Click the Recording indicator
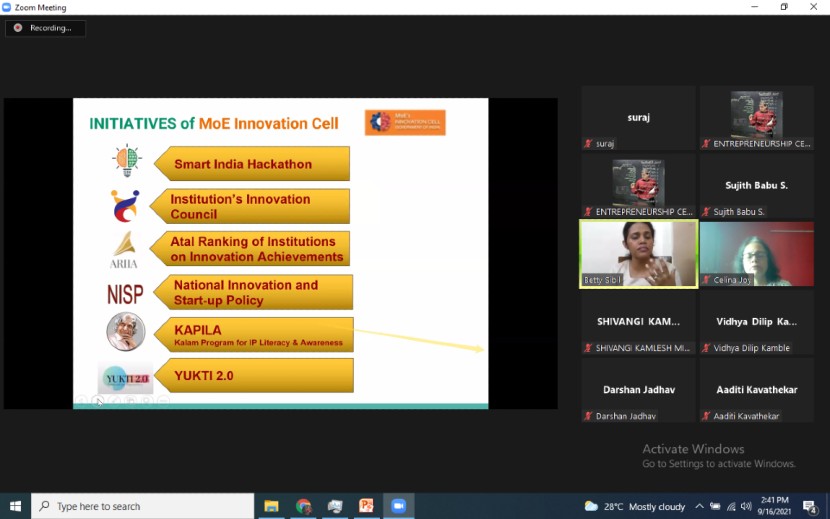This screenshot has width=830, height=519. (x=45, y=28)
